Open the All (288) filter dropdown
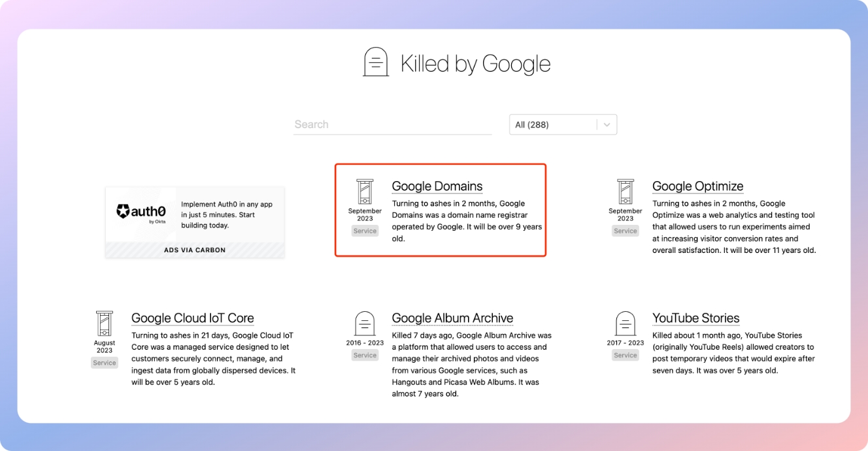 [552, 124]
